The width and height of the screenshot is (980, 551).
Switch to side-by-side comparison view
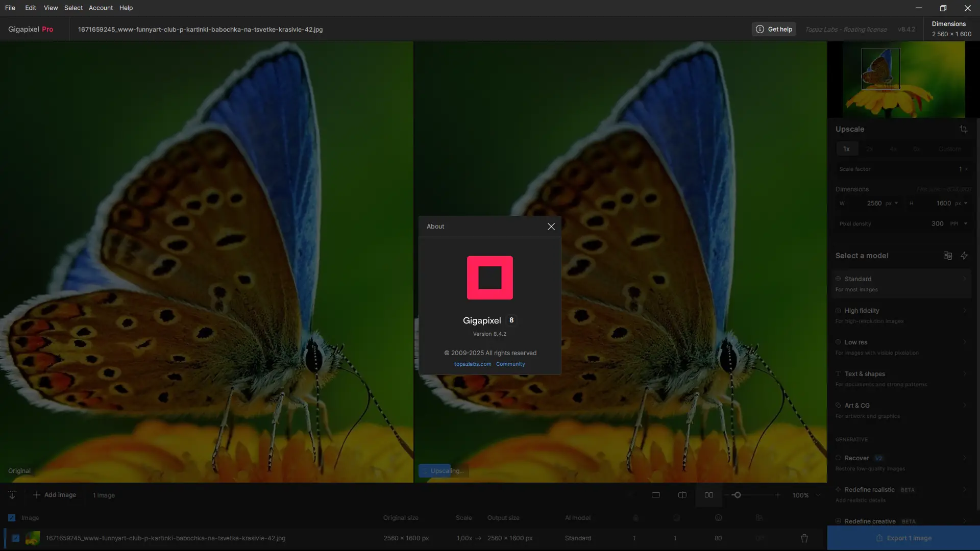709,495
